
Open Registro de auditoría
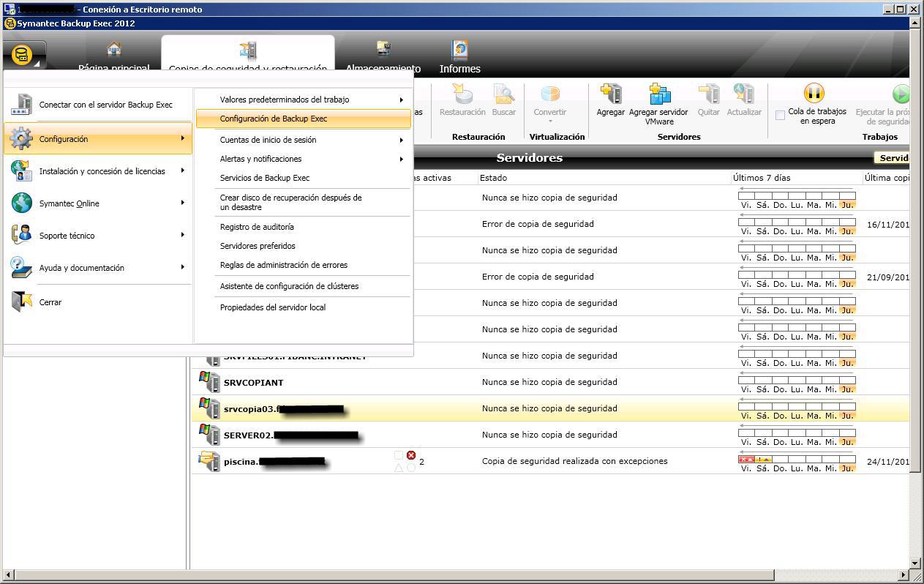pos(303,227)
